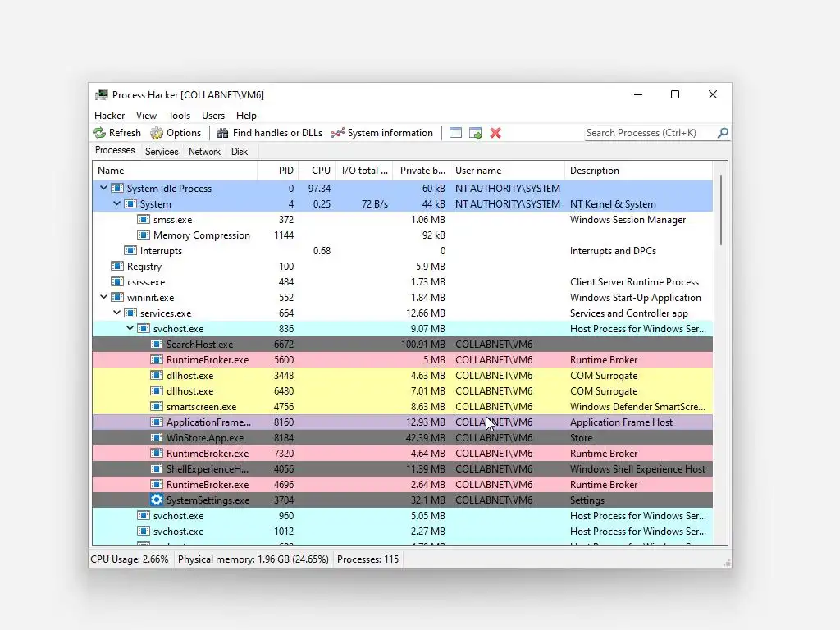
Task: Sort by Private bytes column header
Action: pos(422,171)
